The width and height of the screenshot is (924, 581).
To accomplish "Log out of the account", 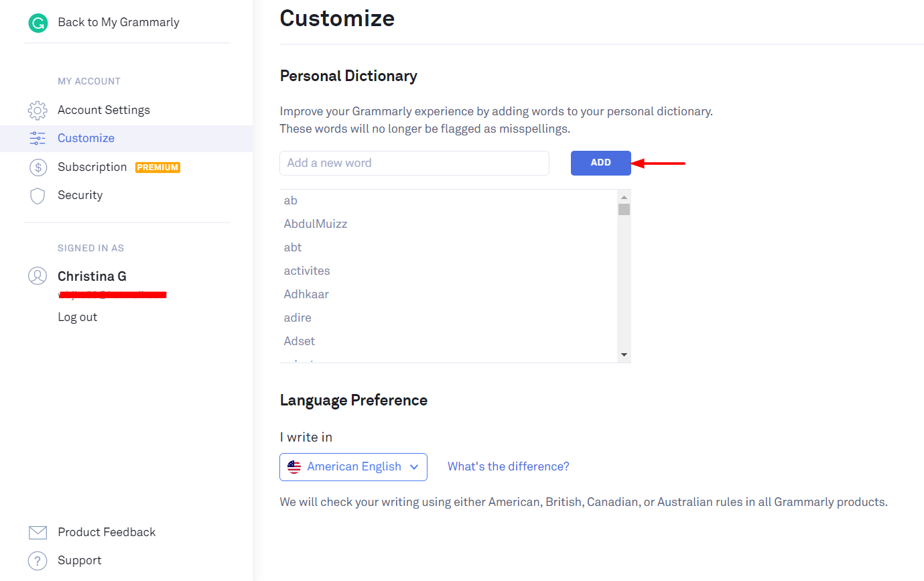I will click(x=77, y=317).
